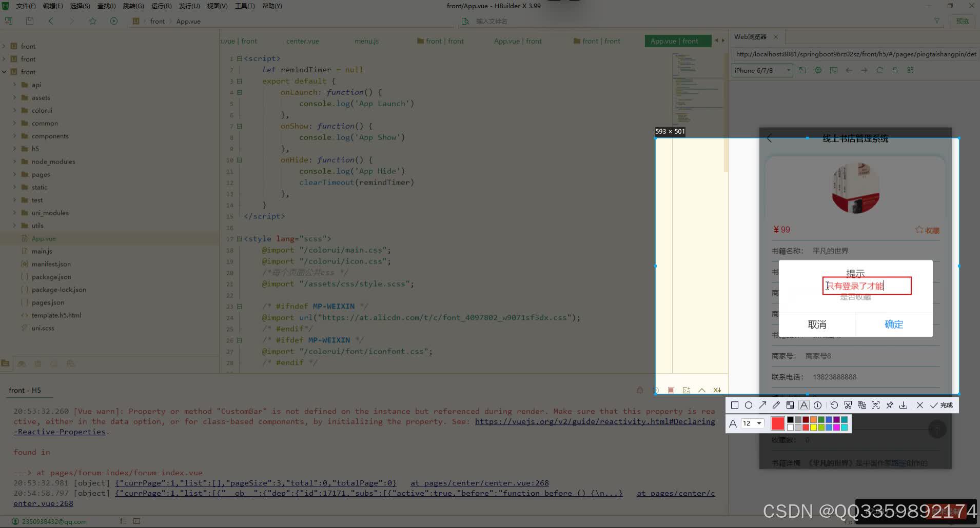This screenshot has height=528, width=980.
Task: Click the translate screenshot icon
Action: pyautogui.click(x=862, y=405)
